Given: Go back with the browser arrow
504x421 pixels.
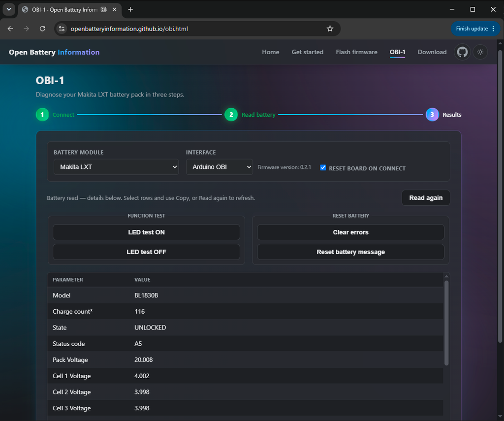Looking at the screenshot, I should click(10, 29).
